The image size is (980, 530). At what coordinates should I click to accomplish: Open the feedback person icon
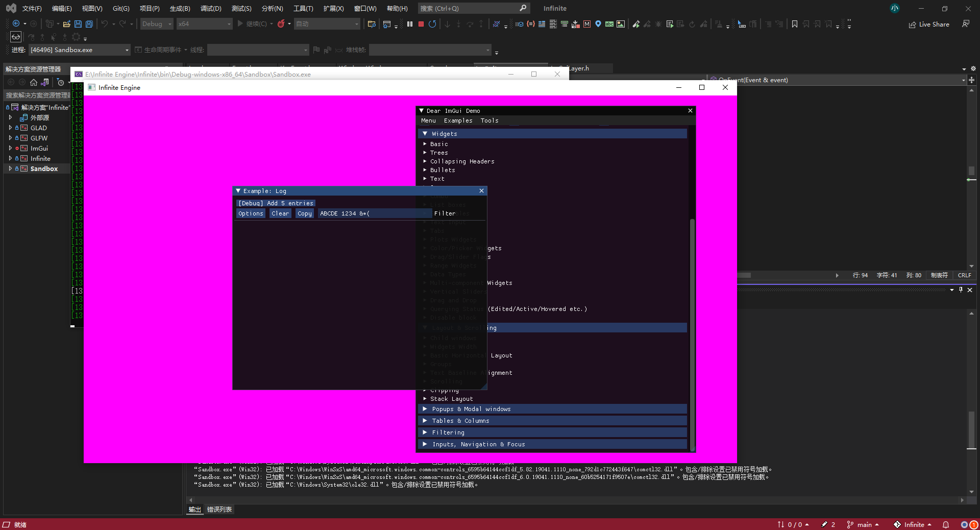point(966,24)
